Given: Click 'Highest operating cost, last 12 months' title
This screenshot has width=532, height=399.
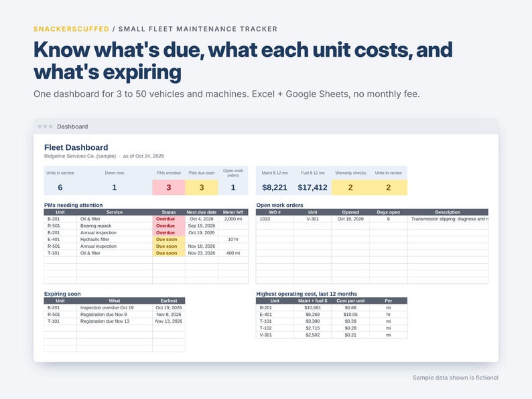Looking at the screenshot, I should pos(307,294).
